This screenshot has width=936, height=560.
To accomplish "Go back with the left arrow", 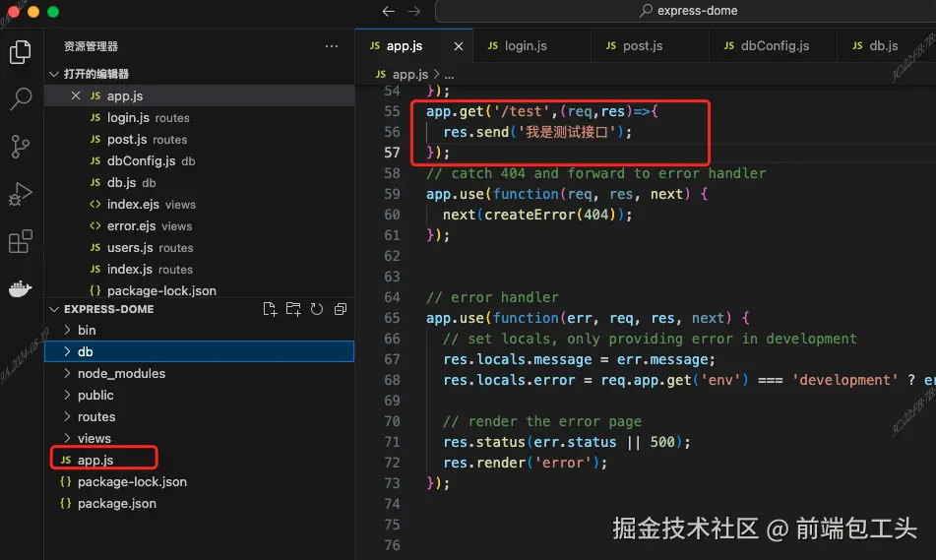I will (389, 11).
